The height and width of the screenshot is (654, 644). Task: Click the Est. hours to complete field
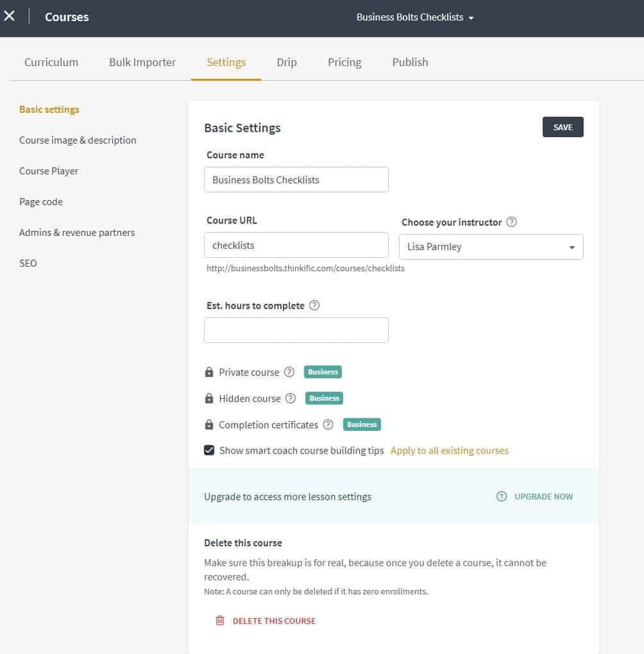pos(296,330)
